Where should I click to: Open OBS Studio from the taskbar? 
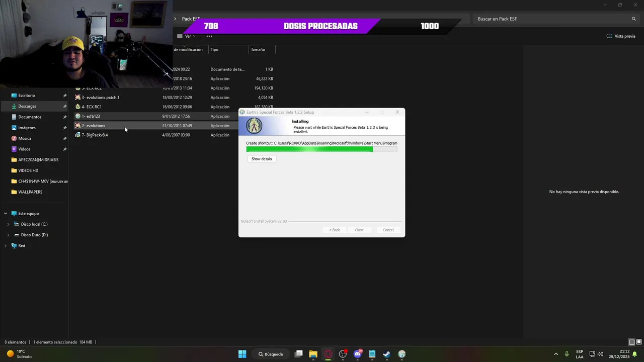[x=343, y=354]
